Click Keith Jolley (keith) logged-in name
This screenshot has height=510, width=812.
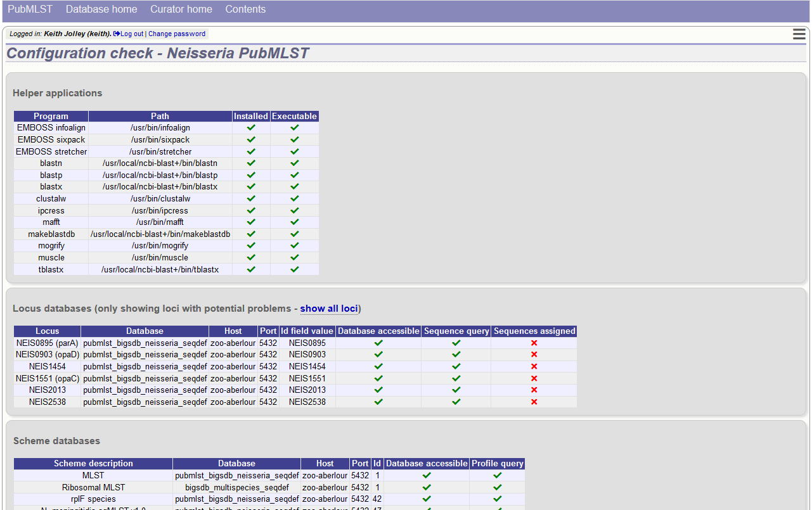[77, 34]
